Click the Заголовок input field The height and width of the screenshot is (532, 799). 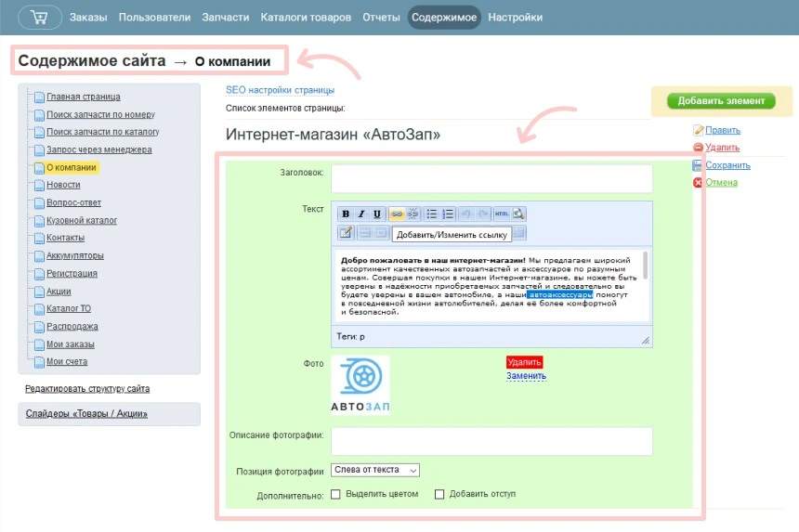(491, 178)
